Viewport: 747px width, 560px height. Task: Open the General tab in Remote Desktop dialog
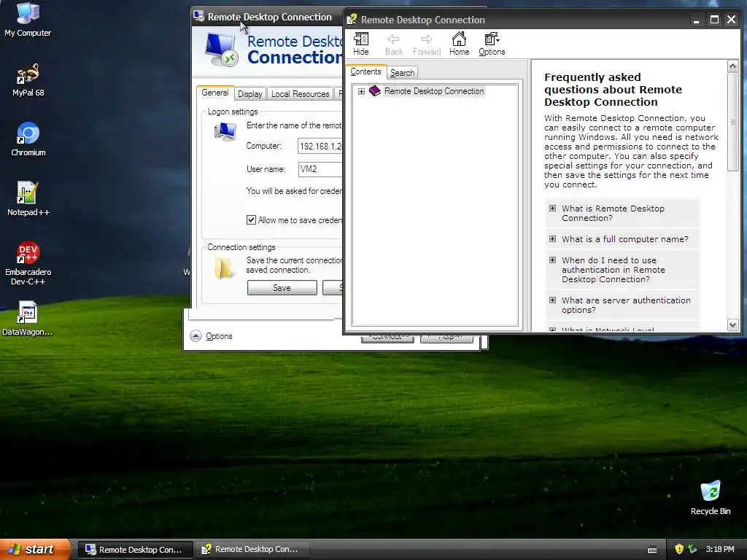click(215, 93)
